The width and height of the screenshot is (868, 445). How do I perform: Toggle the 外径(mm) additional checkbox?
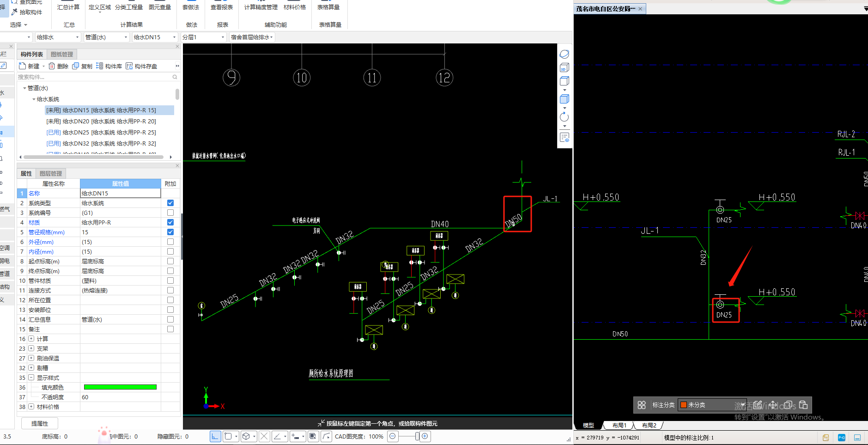(x=170, y=242)
